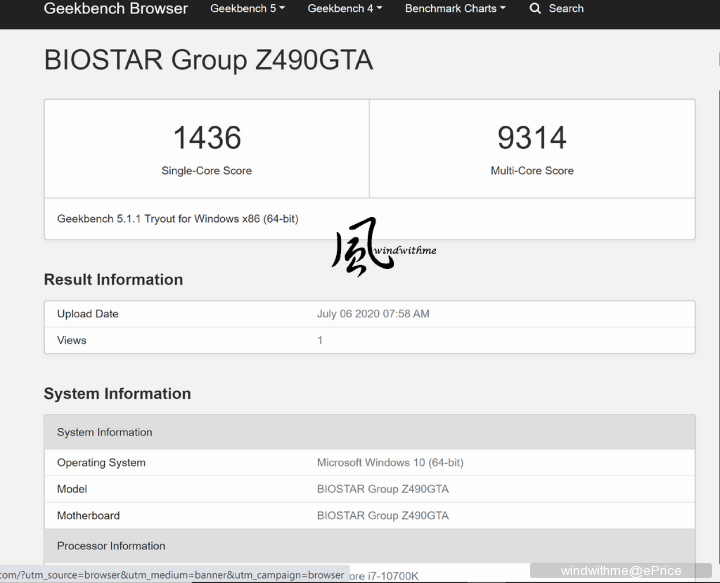Click the System Information table header row
Screen dimensions: 720x583
tap(370, 432)
